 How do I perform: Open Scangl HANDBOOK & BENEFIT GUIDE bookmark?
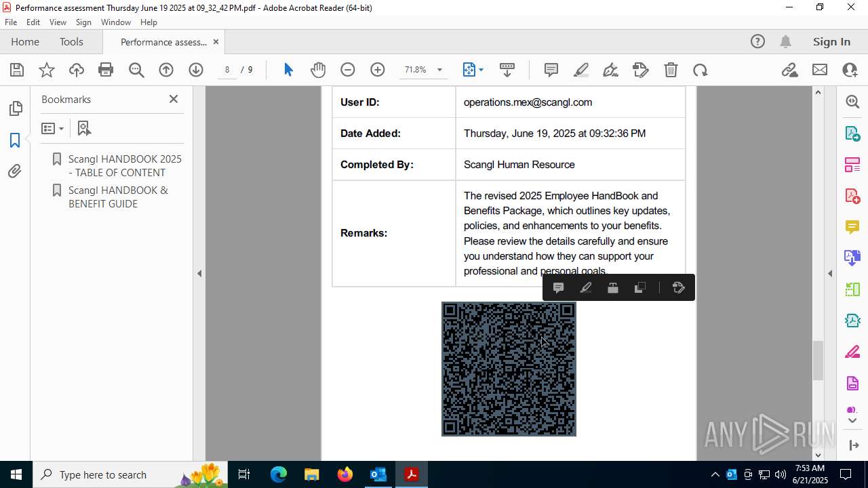point(118,197)
